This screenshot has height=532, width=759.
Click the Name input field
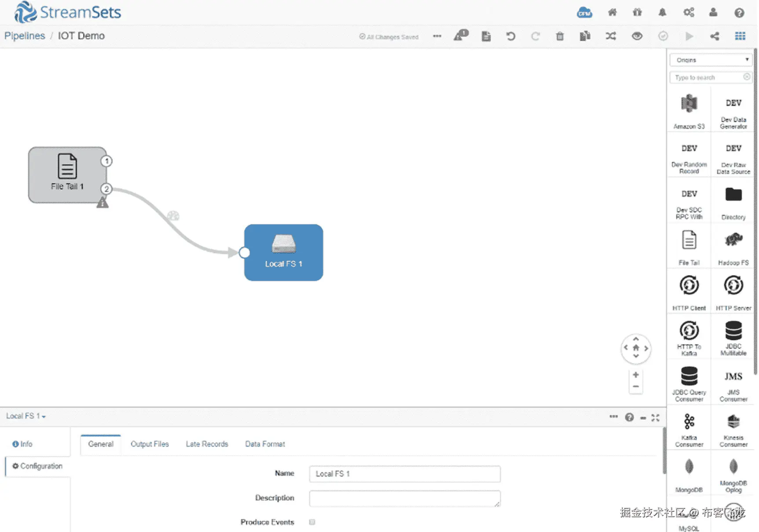405,474
